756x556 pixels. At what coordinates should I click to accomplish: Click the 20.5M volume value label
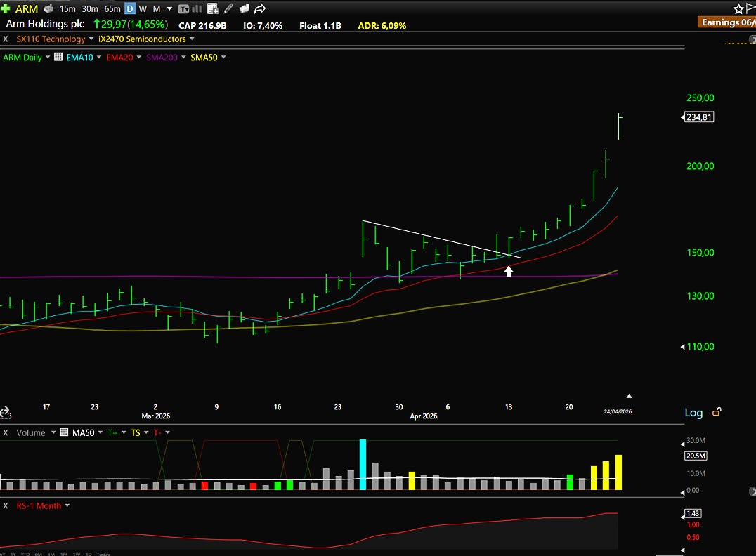coord(696,456)
